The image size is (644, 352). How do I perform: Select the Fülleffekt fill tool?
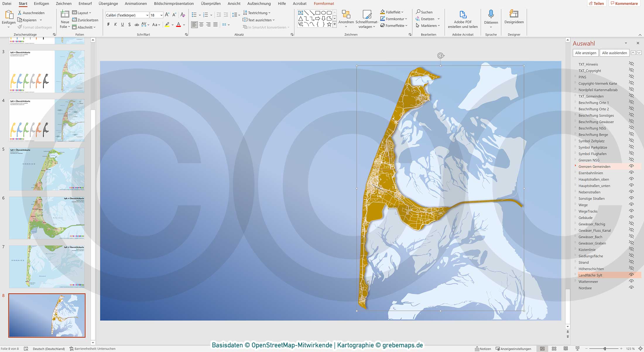392,12
